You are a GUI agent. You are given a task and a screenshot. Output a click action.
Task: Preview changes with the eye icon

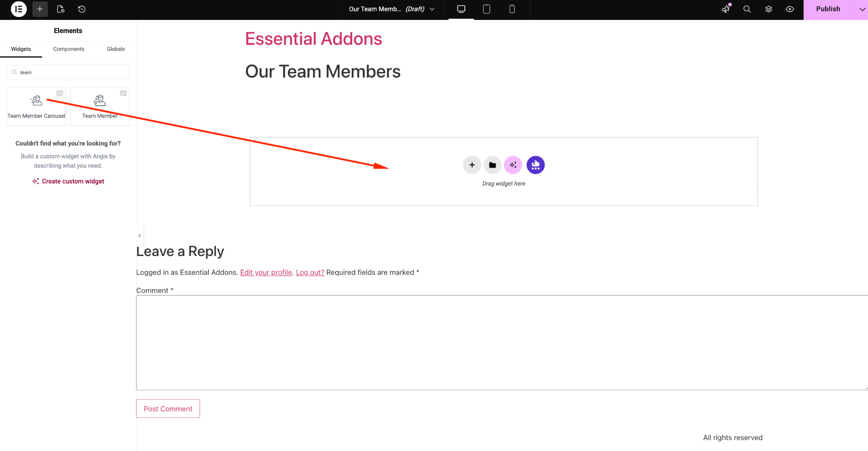(x=790, y=9)
